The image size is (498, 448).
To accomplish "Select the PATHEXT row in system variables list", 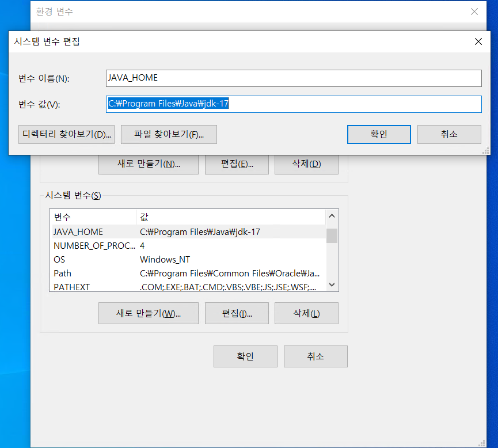I will click(x=189, y=287).
